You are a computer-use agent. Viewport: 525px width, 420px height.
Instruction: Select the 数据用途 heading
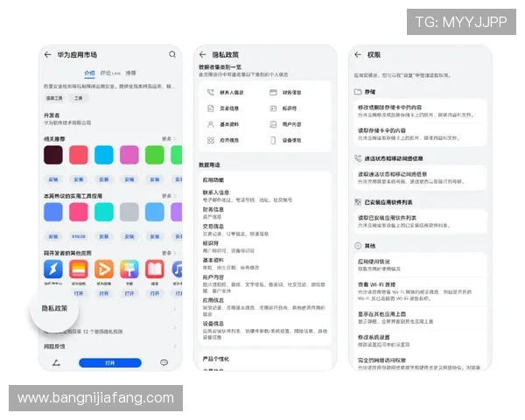[x=210, y=164]
